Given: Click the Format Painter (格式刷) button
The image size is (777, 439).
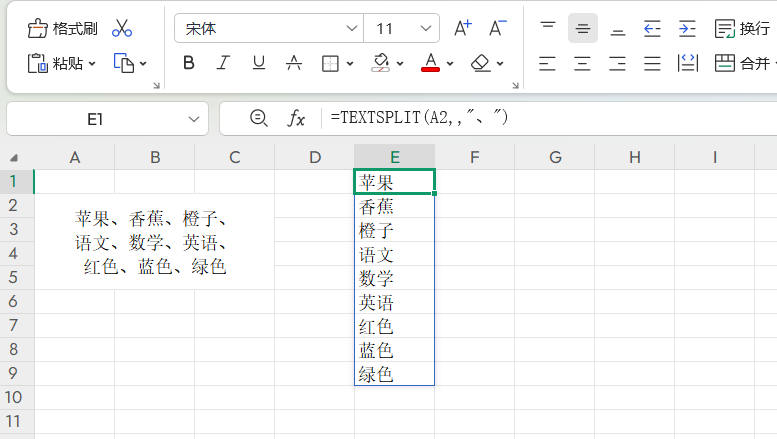Looking at the screenshot, I should point(62,28).
